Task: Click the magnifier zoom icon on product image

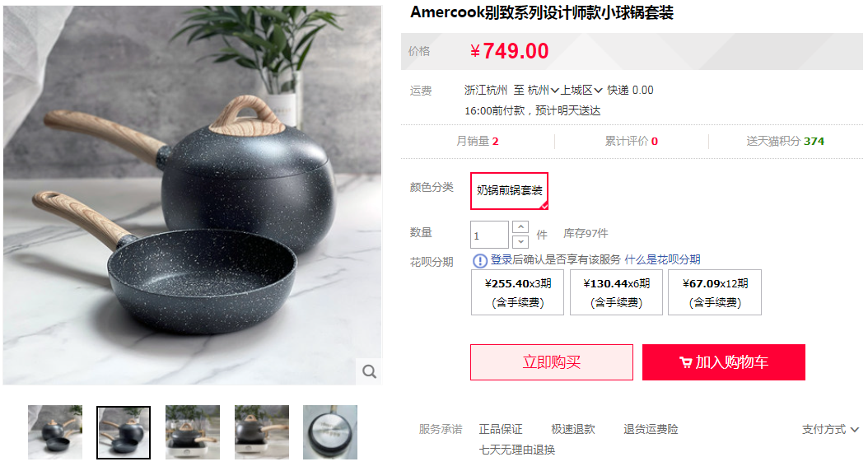Action: 369,371
